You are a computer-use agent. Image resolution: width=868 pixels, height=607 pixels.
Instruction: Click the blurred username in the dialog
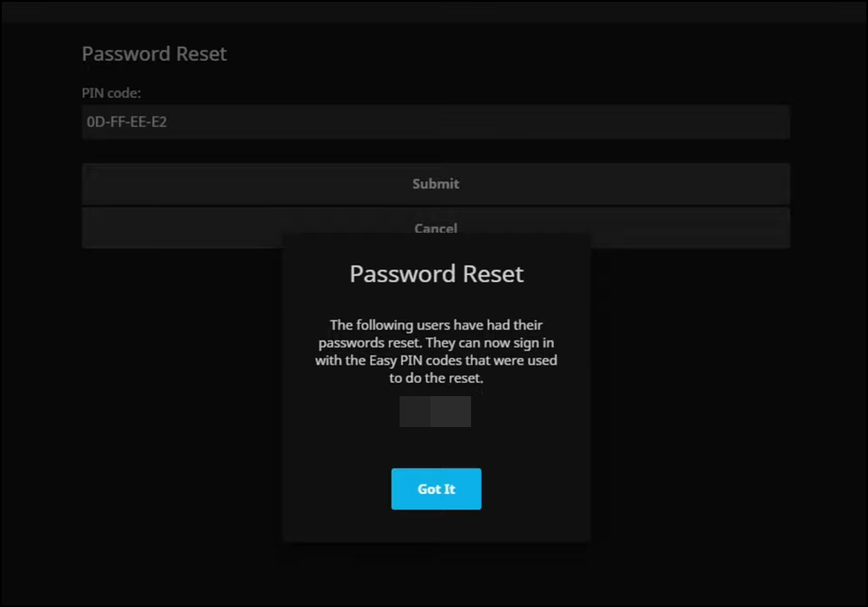click(436, 411)
